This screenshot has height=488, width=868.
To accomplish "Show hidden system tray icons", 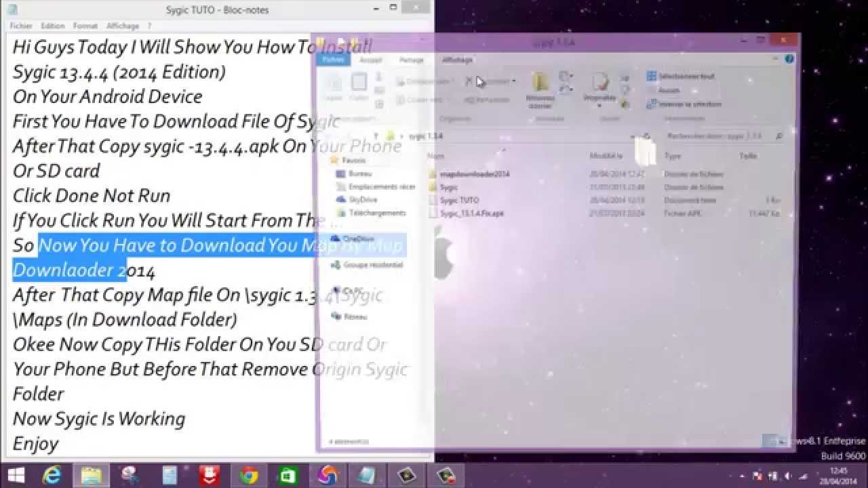I will 743,476.
